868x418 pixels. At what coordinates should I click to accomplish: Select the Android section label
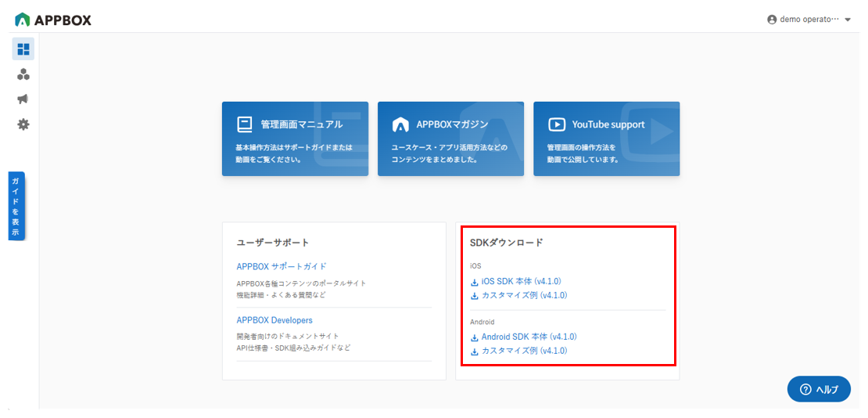(x=482, y=322)
